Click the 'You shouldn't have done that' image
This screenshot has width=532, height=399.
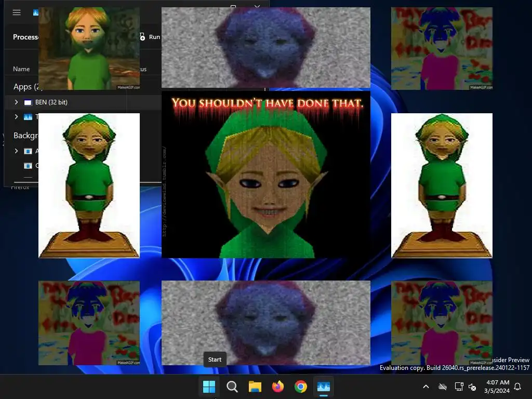coord(266,175)
